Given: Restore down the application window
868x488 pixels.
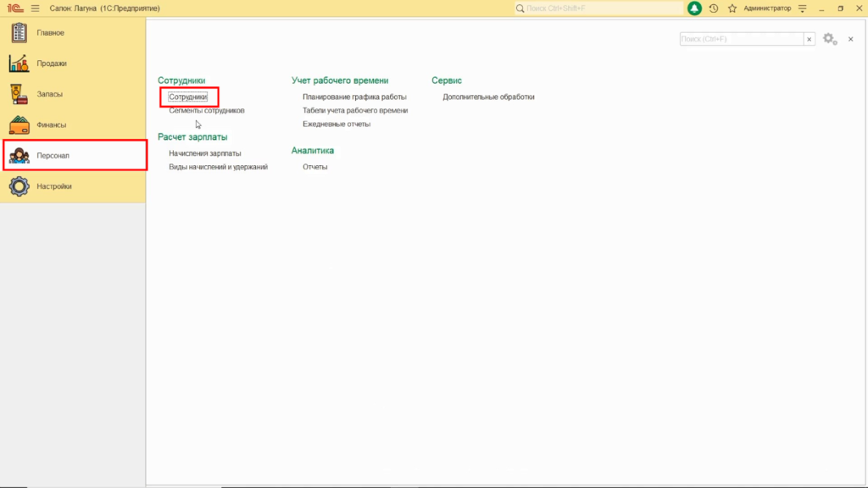Looking at the screenshot, I should 840,8.
